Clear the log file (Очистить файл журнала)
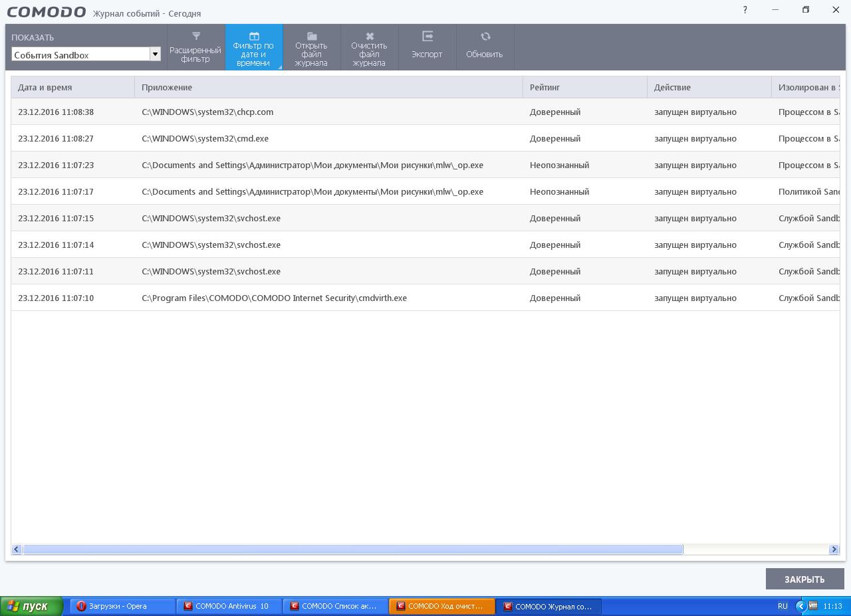Viewport: 851px width, 616px height. click(x=369, y=47)
